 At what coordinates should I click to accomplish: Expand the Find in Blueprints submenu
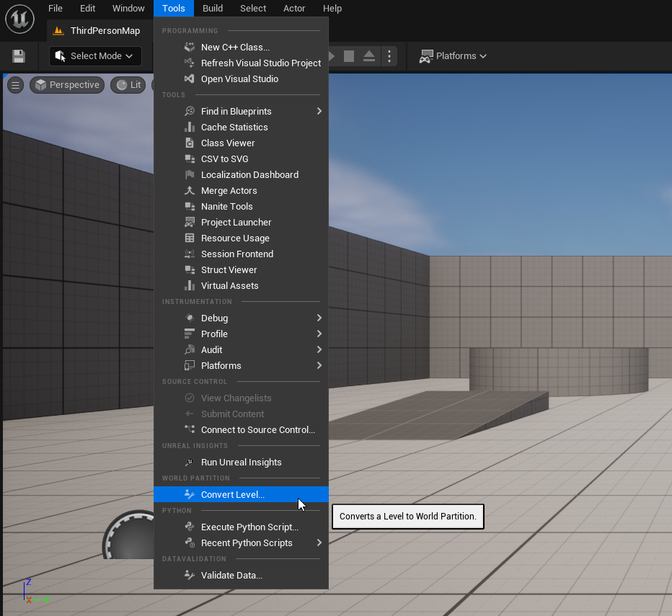pos(236,111)
